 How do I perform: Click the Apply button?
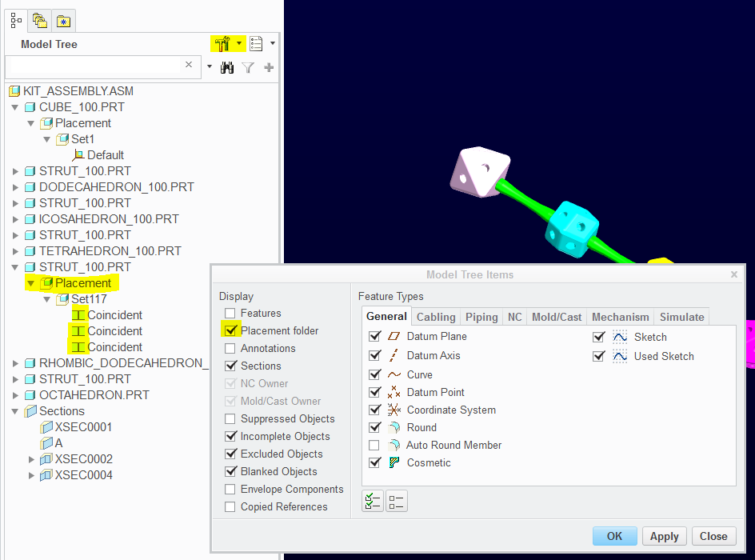tap(665, 536)
